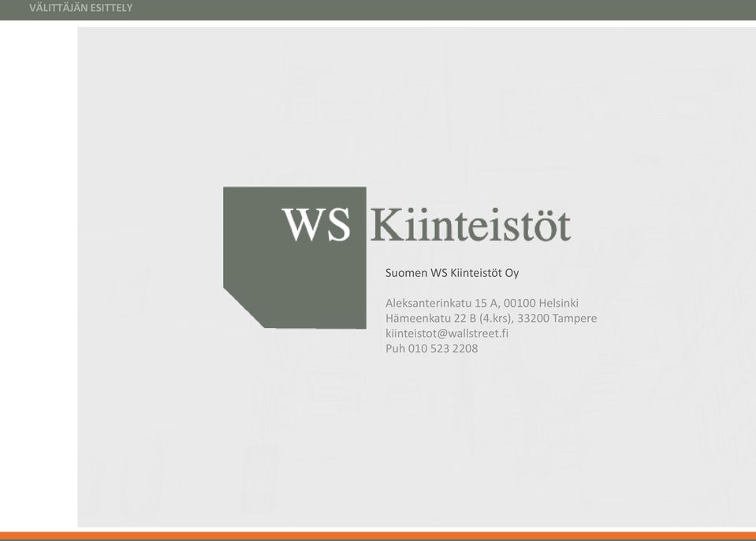Click the Aleksanterinkatu 15 A Helsinki address
This screenshot has width=756, height=541.
point(482,303)
